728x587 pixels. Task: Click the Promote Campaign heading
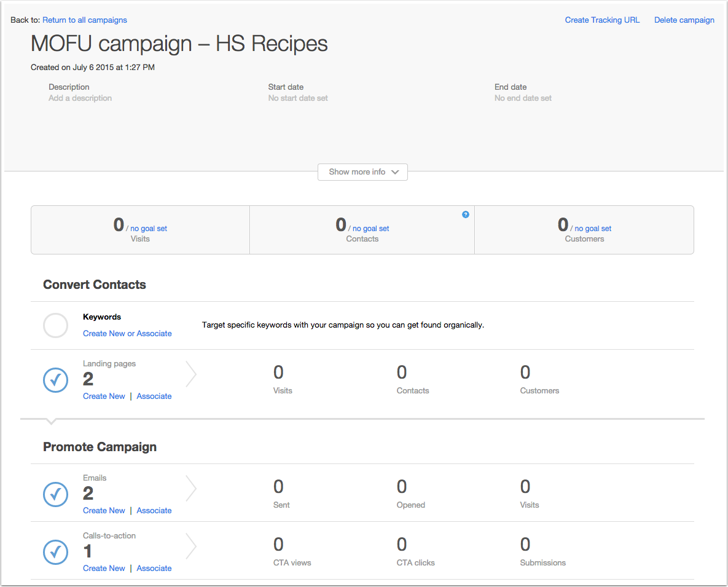coord(100,447)
